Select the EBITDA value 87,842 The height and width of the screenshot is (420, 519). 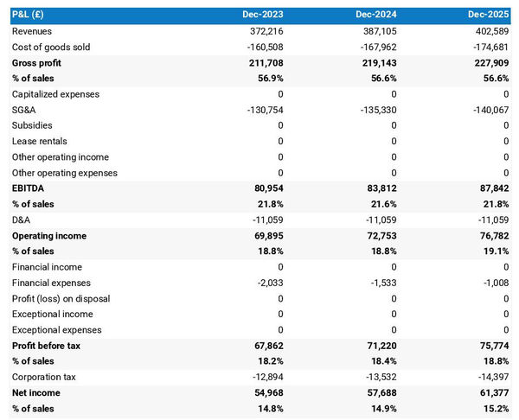[x=491, y=188]
